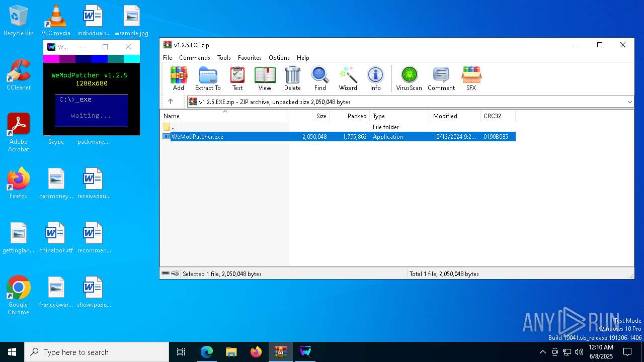Click the cyan color block in WeModPatcher
The image size is (644, 362).
[x=132, y=59]
